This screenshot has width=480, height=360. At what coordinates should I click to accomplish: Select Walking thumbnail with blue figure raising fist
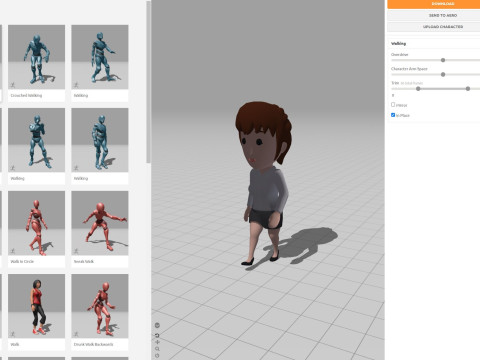pyautogui.click(x=37, y=140)
